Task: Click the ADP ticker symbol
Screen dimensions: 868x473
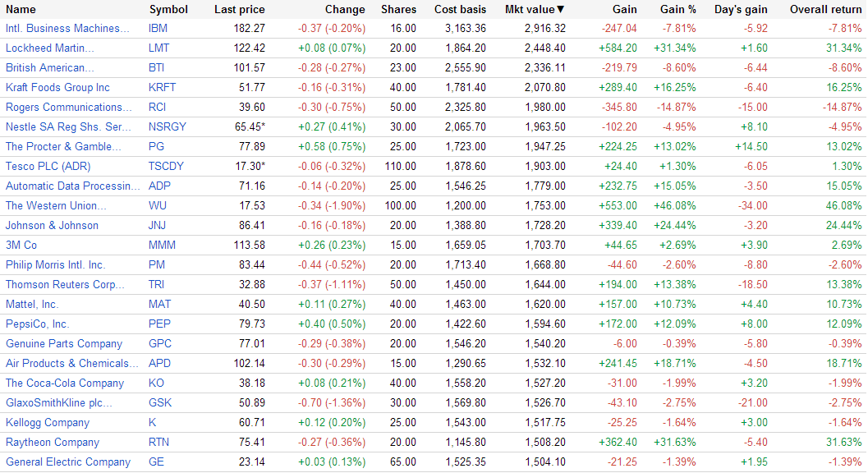Action: click(x=159, y=186)
